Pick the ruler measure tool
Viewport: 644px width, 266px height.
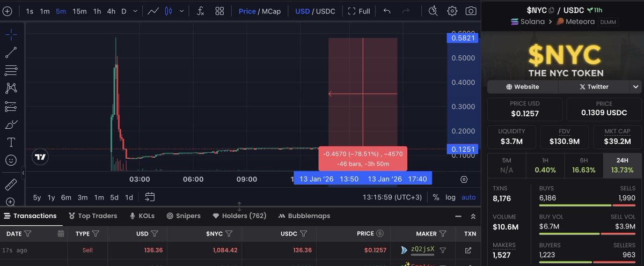[x=11, y=184]
